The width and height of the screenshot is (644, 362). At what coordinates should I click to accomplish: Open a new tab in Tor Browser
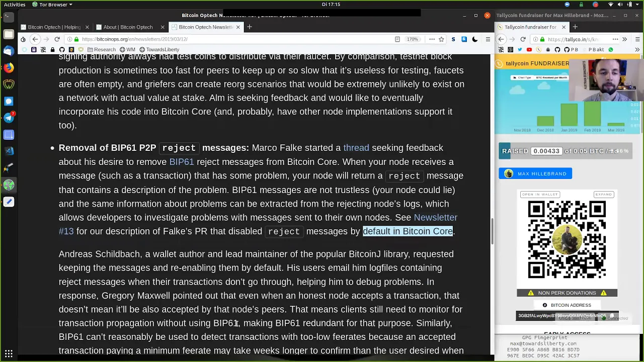(249, 27)
